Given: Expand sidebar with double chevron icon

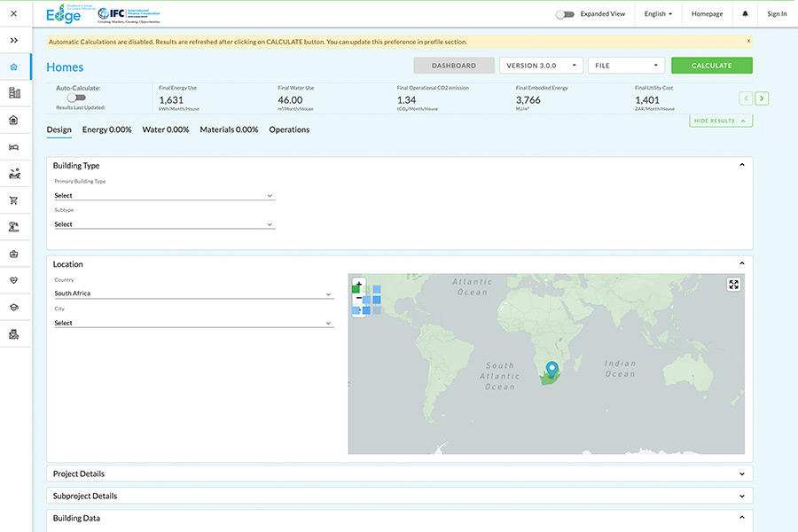Looking at the screenshot, I should point(14,40).
